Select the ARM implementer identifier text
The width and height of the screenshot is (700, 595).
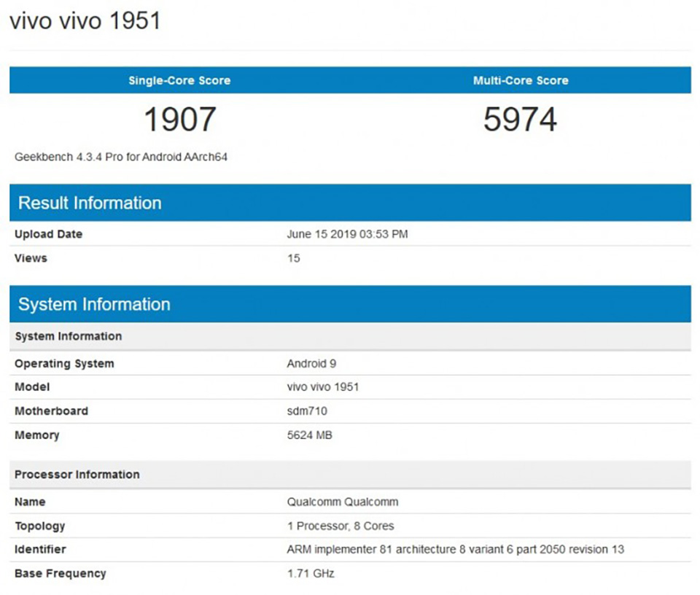(455, 550)
